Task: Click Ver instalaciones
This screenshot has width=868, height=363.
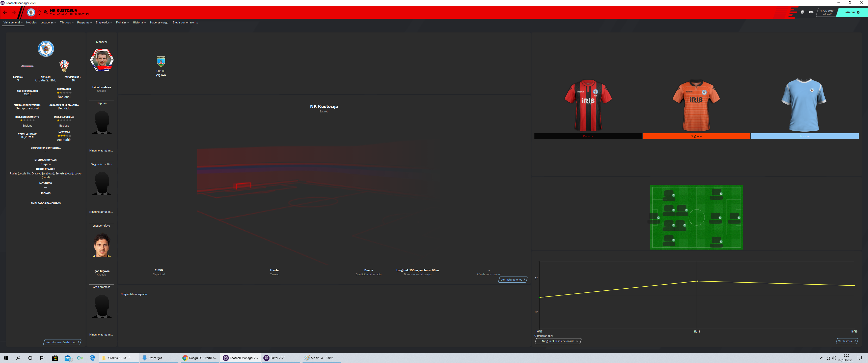Action: [512, 280]
